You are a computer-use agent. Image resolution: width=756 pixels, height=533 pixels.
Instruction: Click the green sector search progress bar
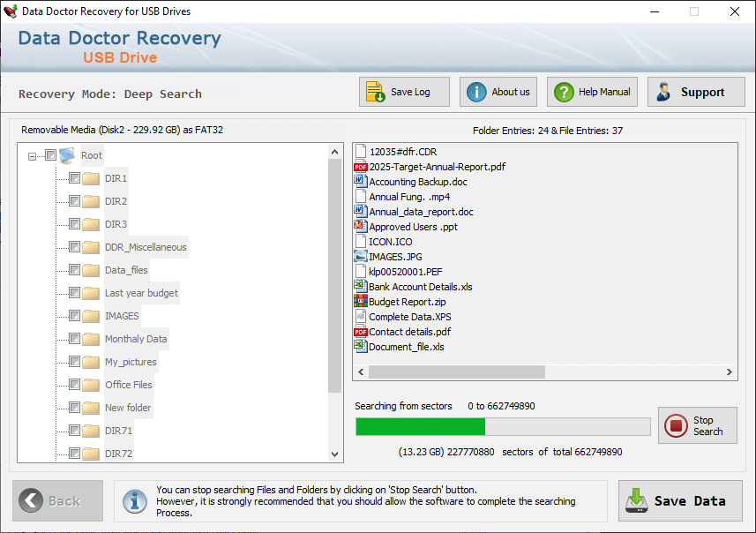(x=421, y=427)
